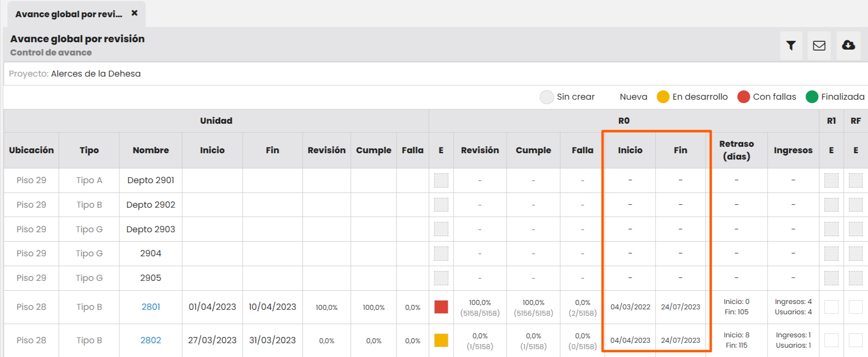Click the yellow En desarrollo legend circle
The image size is (868, 357).
click(x=663, y=97)
